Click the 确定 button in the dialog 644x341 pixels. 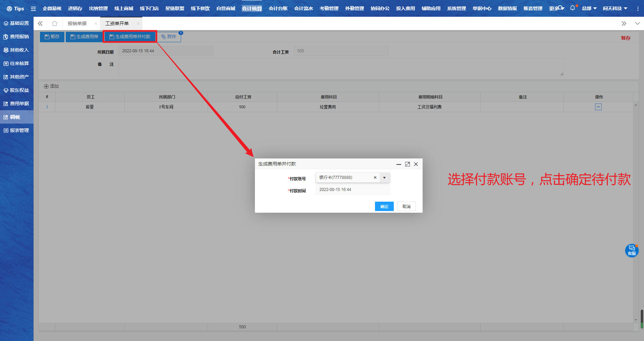(384, 206)
